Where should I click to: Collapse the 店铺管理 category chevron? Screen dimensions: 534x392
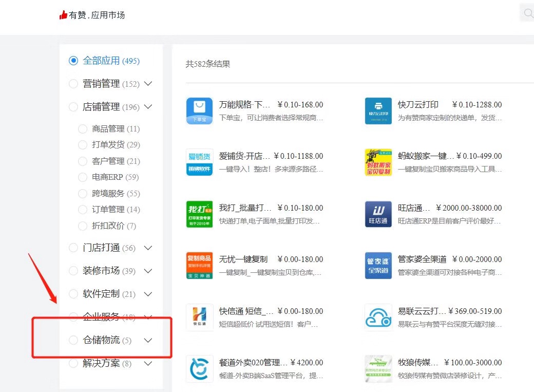pyautogui.click(x=148, y=107)
